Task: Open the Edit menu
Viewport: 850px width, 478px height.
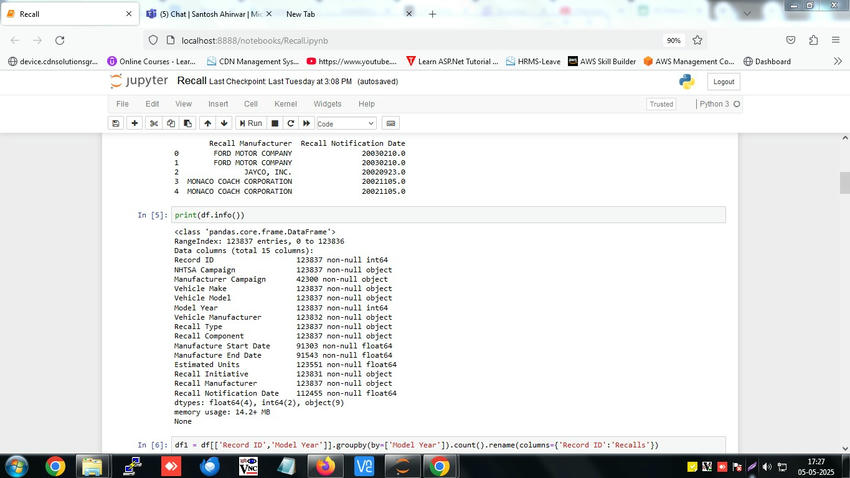Action: [152, 104]
